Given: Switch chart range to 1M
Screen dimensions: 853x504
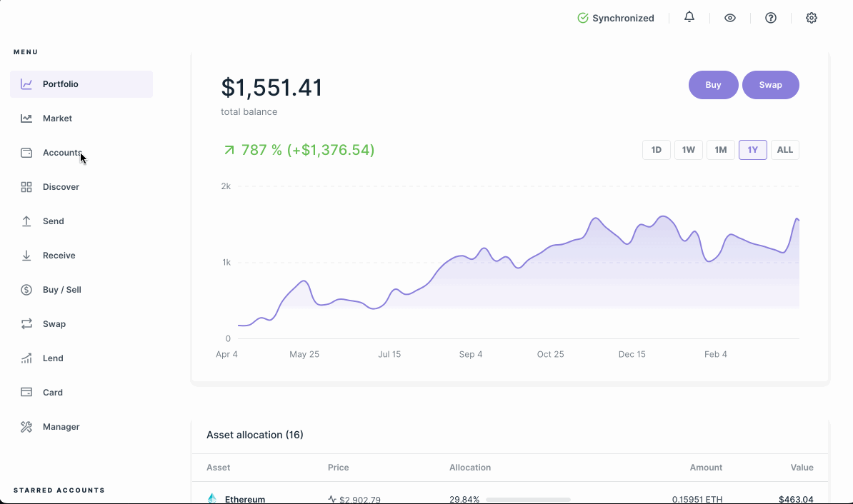Looking at the screenshot, I should 720,149.
